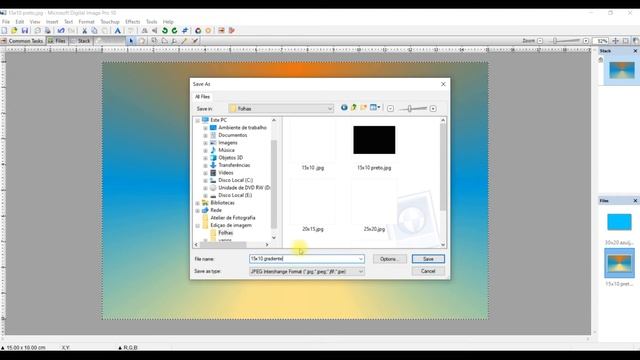Image resolution: width=640 pixels, height=360 pixels.
Task: Close the Save As dialog
Action: pos(443,84)
